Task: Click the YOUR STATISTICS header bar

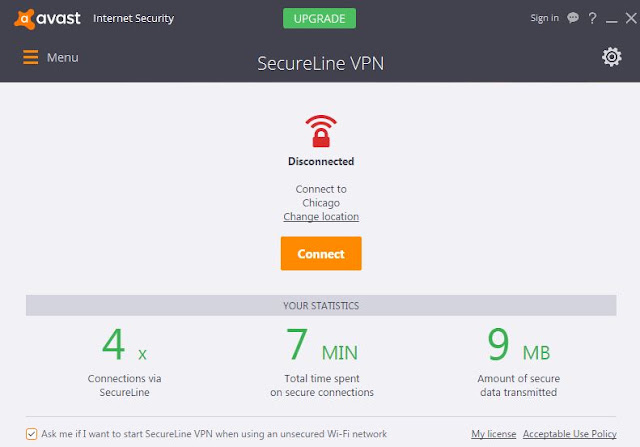Action: click(321, 305)
